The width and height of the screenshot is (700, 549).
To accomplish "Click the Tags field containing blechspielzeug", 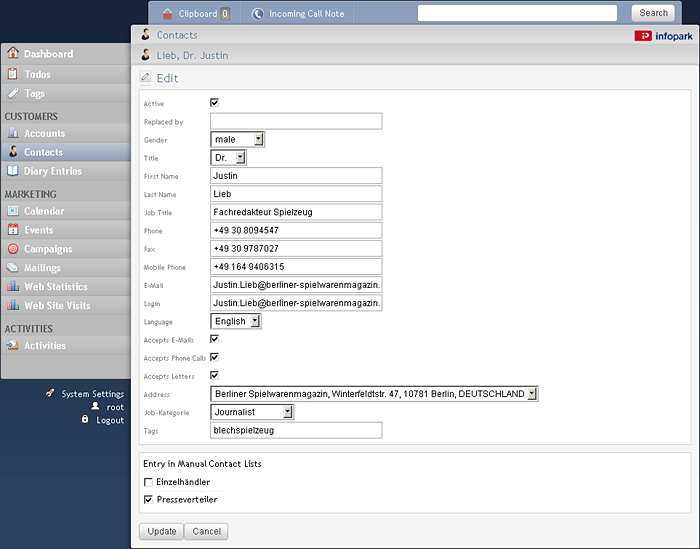I will tap(296, 430).
